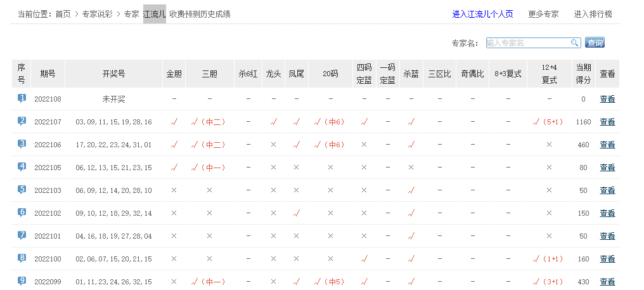Click the number 6 row badge icon

[22, 213]
